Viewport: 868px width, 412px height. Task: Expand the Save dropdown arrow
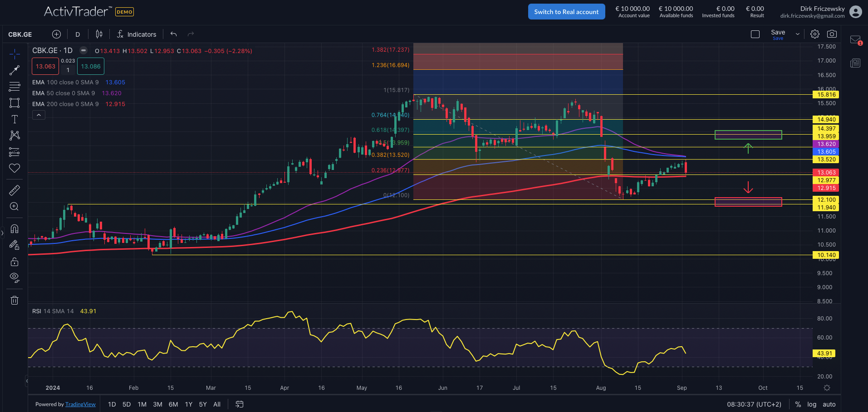[797, 34]
